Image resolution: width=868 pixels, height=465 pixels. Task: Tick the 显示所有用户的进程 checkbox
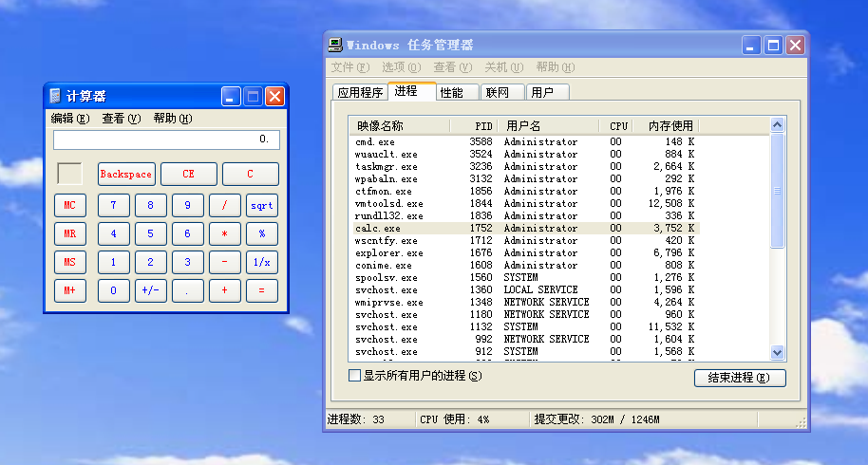click(355, 376)
